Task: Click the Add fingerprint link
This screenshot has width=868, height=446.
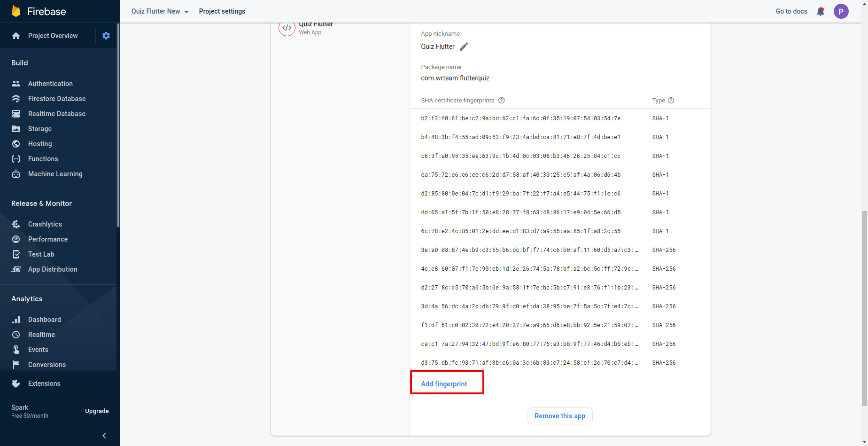Action: coord(444,384)
